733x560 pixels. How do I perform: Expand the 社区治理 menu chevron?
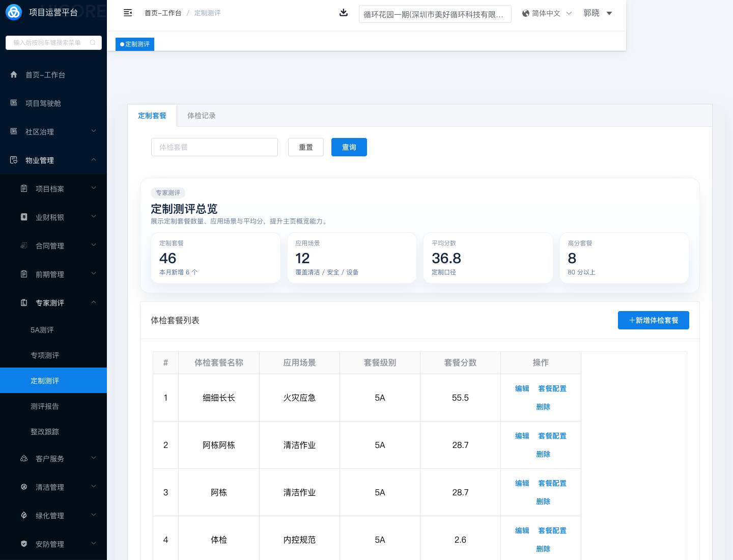click(x=94, y=131)
